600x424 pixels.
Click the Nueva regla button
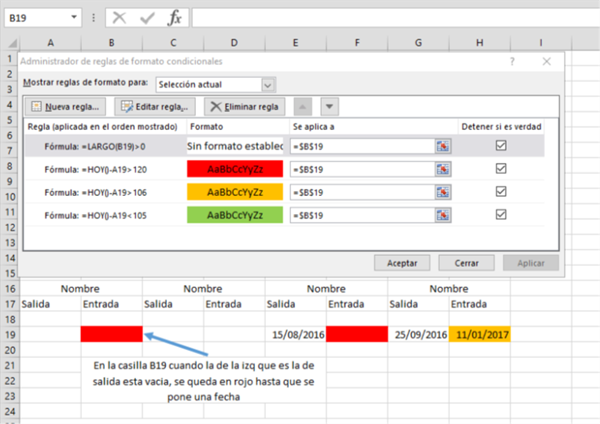coord(65,106)
